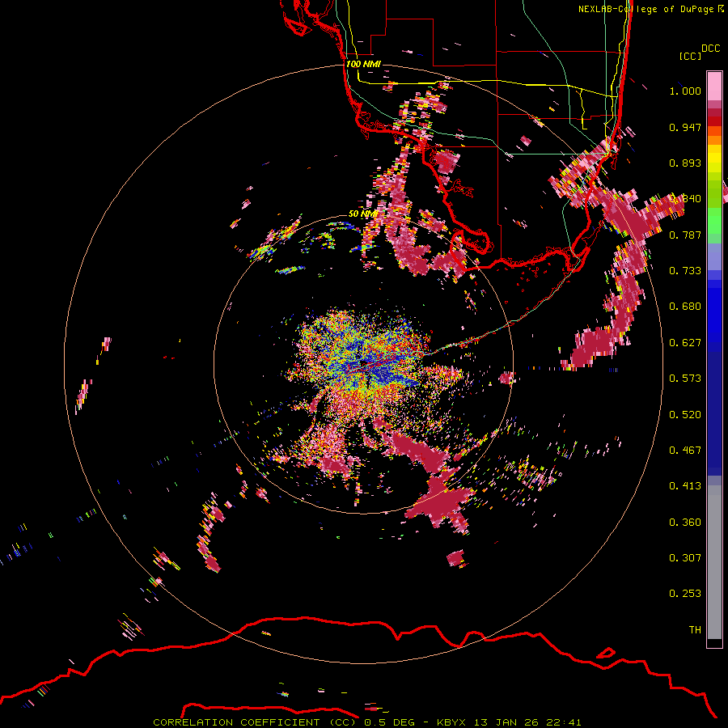Select the 0.413 scale value
728x728 pixels.
[x=685, y=486]
